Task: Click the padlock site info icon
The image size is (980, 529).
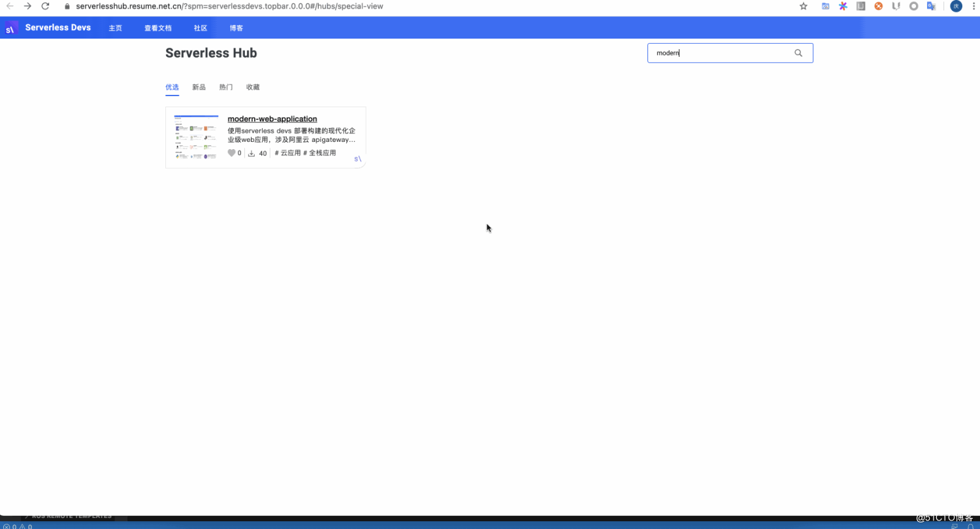Action: click(67, 6)
